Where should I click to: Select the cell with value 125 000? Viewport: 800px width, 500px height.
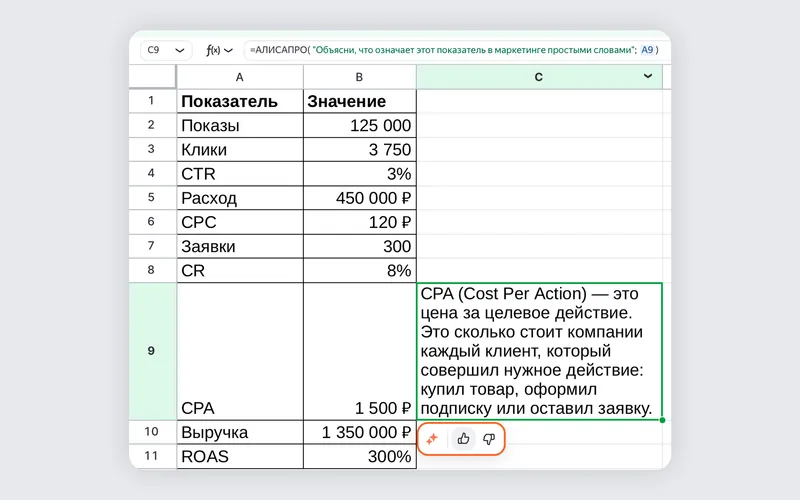pos(360,125)
